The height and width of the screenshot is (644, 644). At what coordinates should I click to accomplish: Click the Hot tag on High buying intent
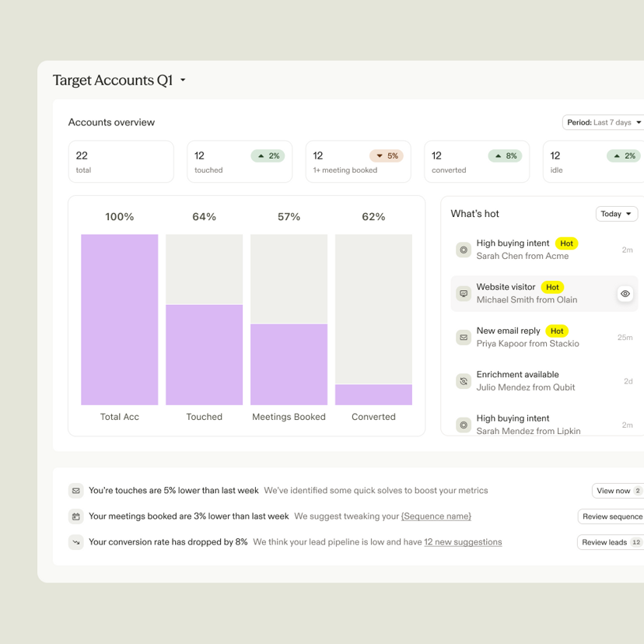point(566,243)
